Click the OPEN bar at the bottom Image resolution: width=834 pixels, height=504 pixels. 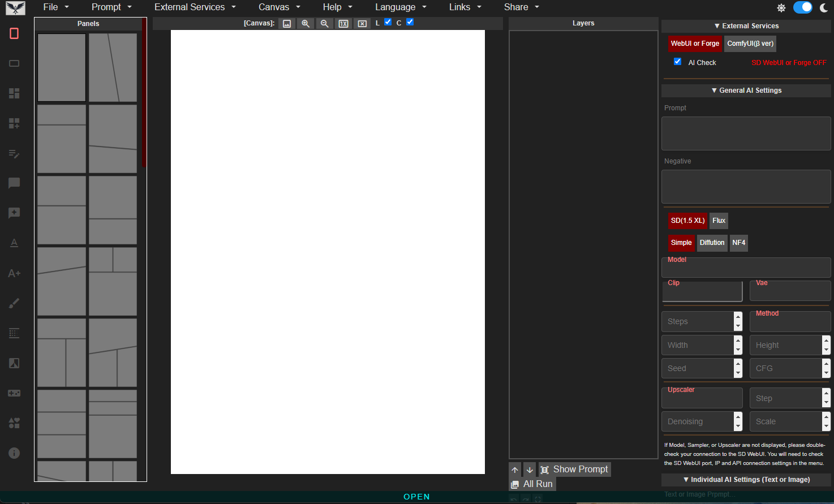click(416, 497)
